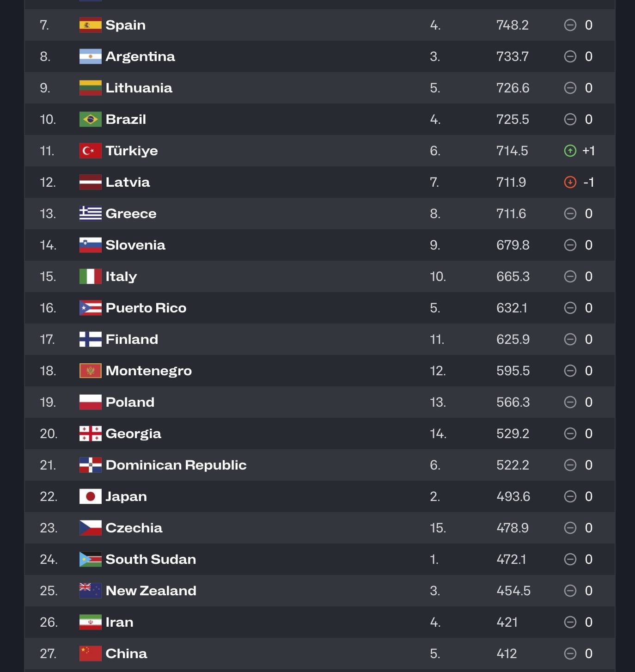Screen dimensions: 635x672
Task: Click the South Sudan flag icon
Action: (x=90, y=559)
